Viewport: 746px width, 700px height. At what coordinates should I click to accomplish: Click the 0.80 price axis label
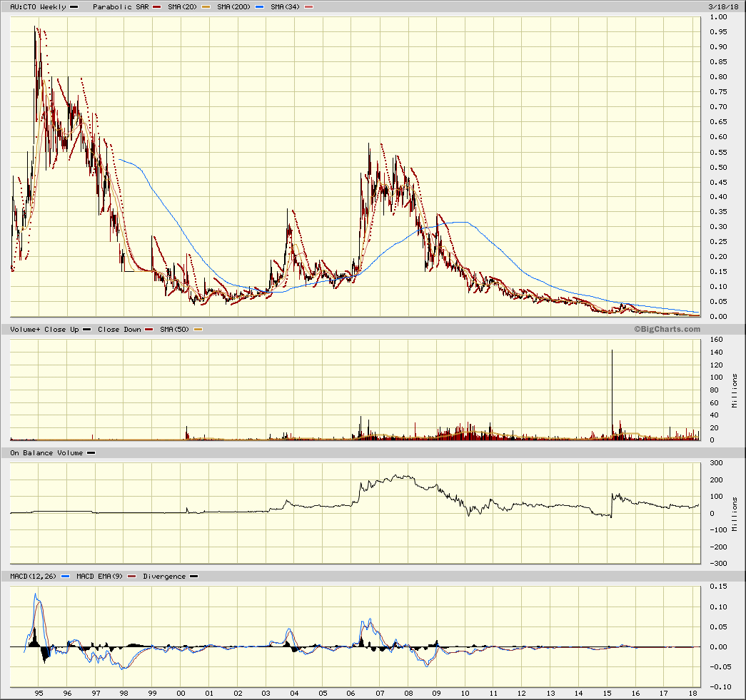tap(718, 77)
